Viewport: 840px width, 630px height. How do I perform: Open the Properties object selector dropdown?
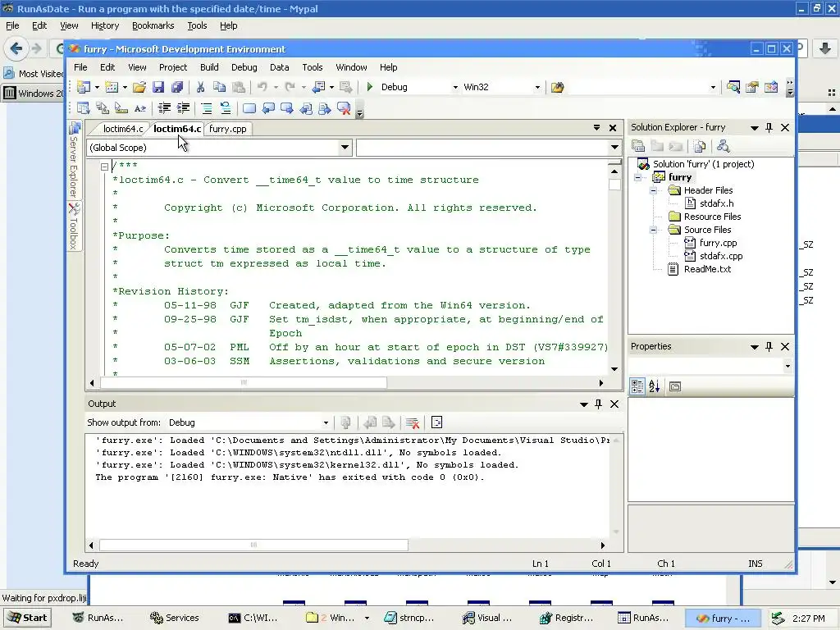click(787, 367)
